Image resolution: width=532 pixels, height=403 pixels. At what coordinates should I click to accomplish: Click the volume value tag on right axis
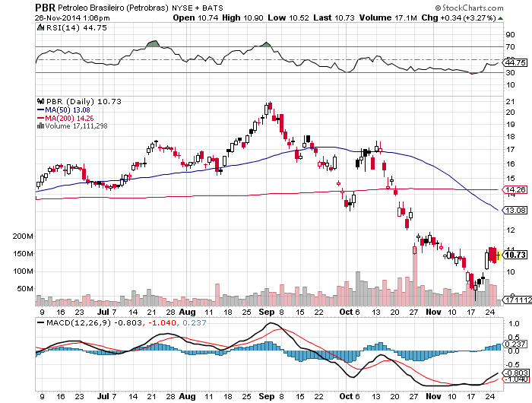[518, 300]
